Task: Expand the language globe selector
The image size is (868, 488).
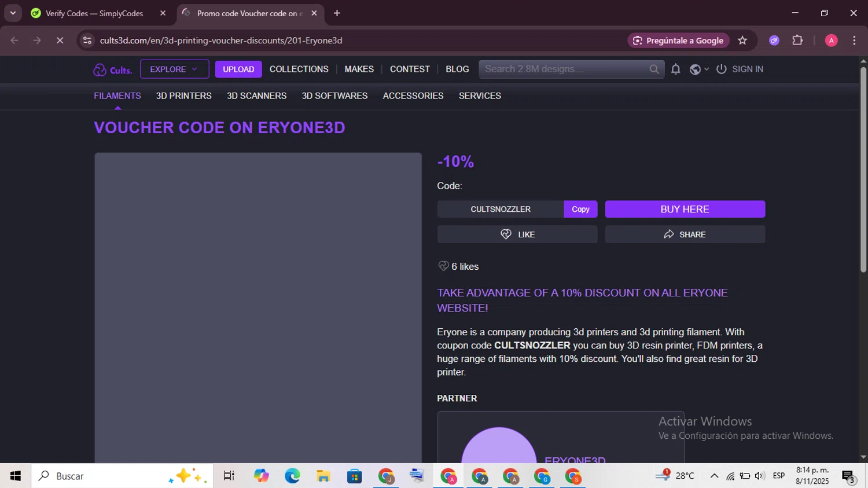Action: 699,69
